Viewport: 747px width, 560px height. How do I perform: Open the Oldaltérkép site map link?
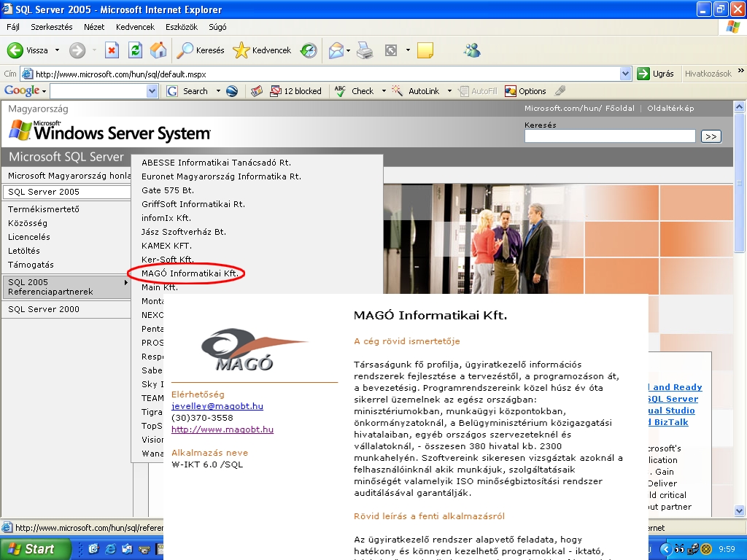tap(670, 108)
